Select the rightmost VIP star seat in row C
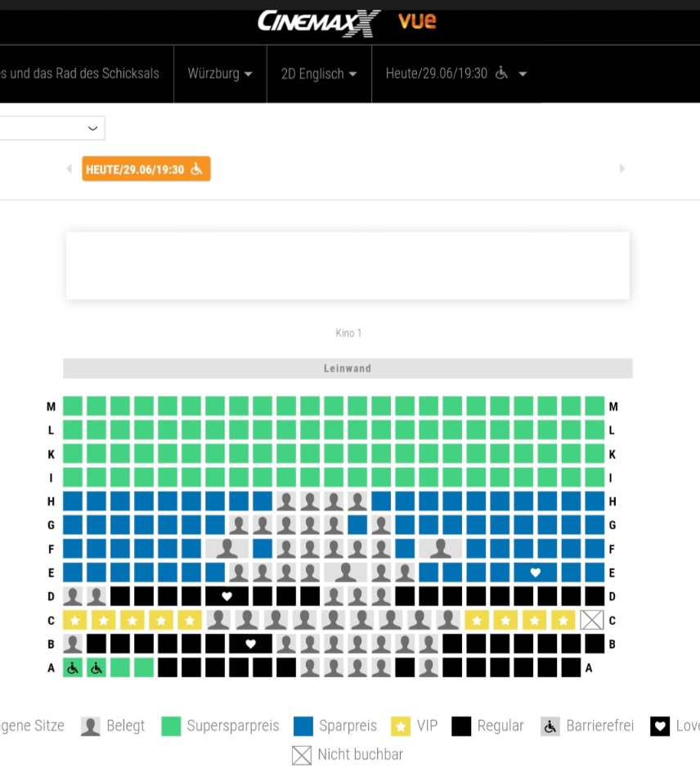The width and height of the screenshot is (700, 782). click(x=563, y=620)
